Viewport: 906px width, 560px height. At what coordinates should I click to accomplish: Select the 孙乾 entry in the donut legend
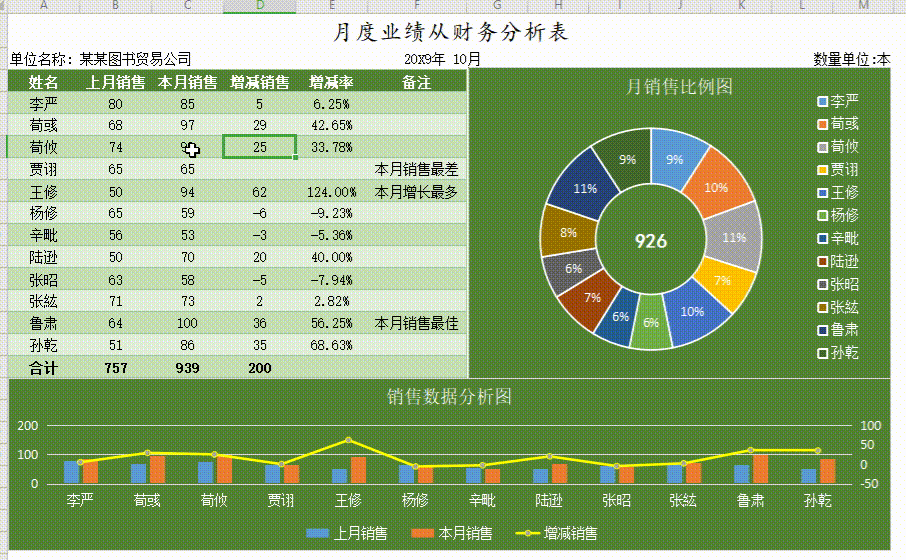click(838, 353)
